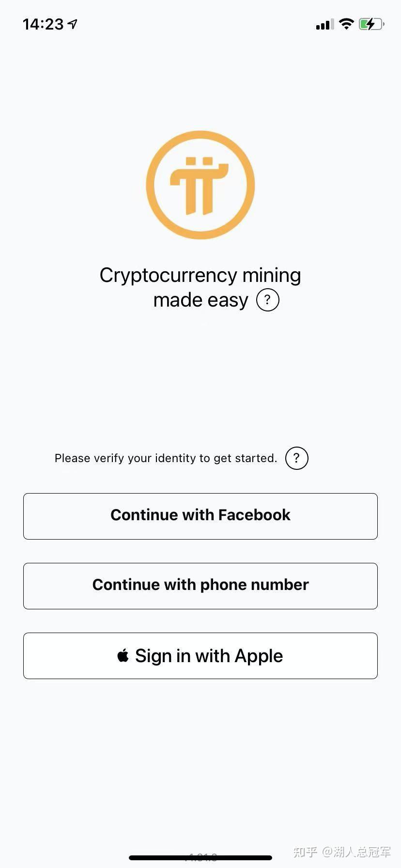Tap the location services arrow icon

pos(73,24)
